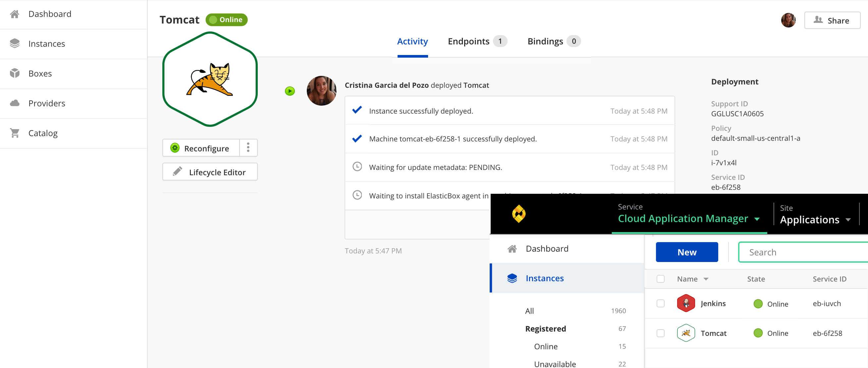Click the Share button
Image resolution: width=868 pixels, height=368 pixels.
(x=832, y=21)
